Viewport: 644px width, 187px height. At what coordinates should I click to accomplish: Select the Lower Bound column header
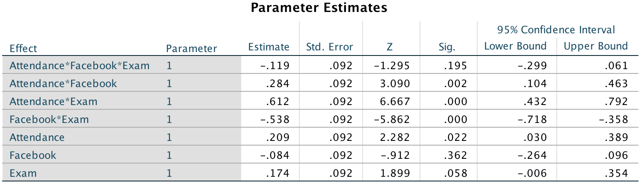pyautogui.click(x=515, y=46)
